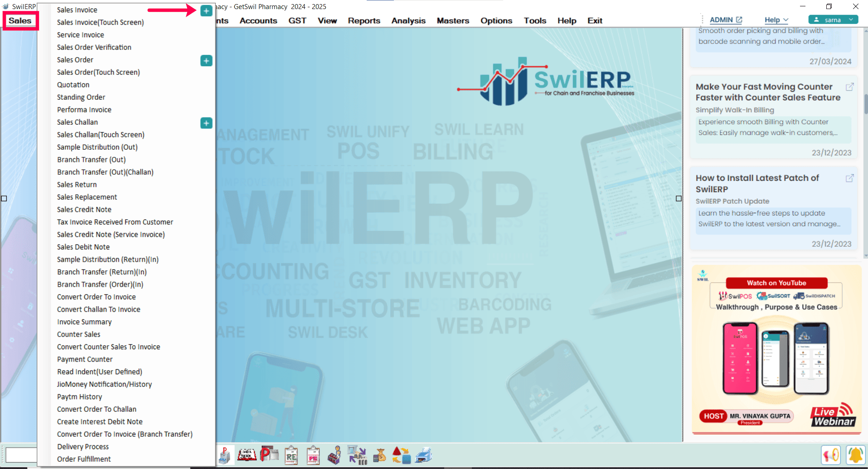This screenshot has width=868, height=469.
Task: Click the Watch on YouTube button
Action: tap(776, 283)
